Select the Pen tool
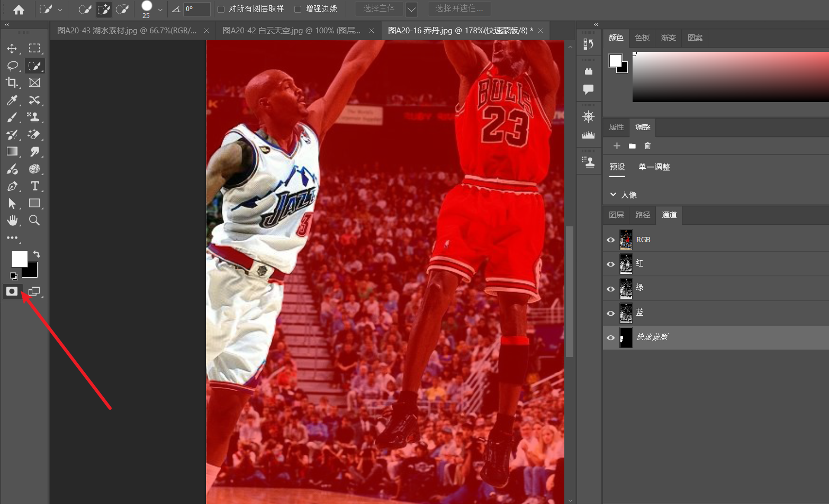Image resolution: width=829 pixels, height=504 pixels. (12, 186)
